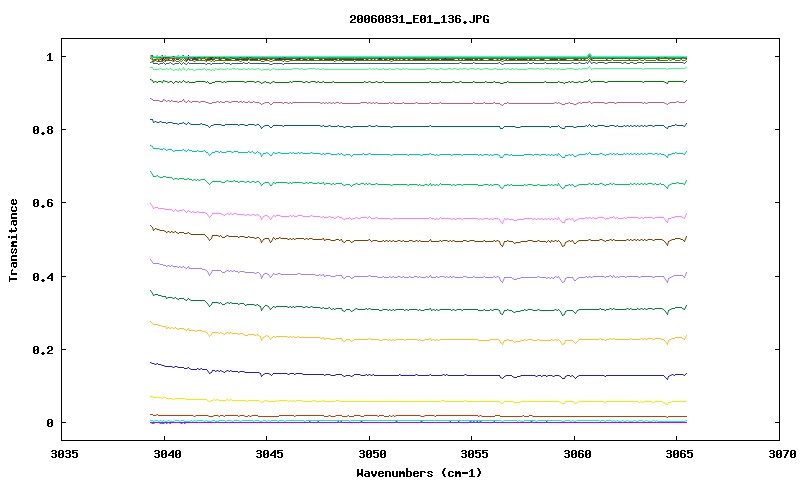Click the Transmittance y-axis label
Viewport: 800px width, 480px height.
pos(13,240)
